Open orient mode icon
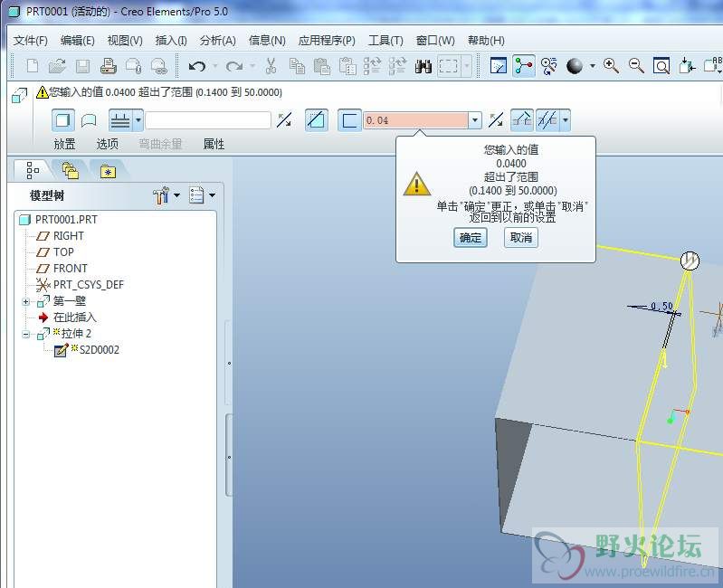 (x=548, y=66)
